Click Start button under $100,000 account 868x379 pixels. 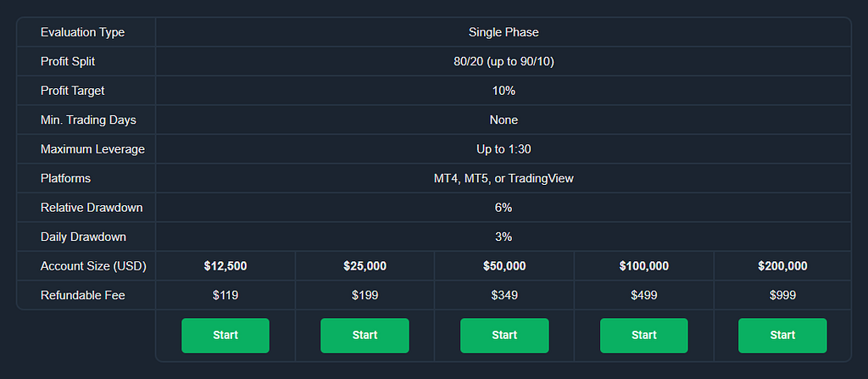coord(644,335)
